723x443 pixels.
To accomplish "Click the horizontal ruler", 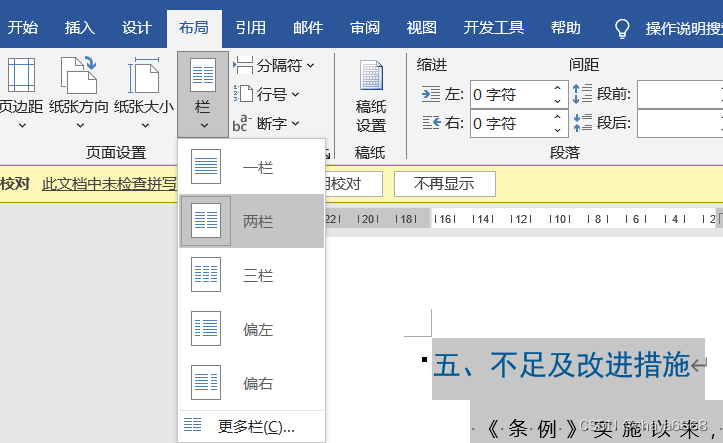I will 521,219.
